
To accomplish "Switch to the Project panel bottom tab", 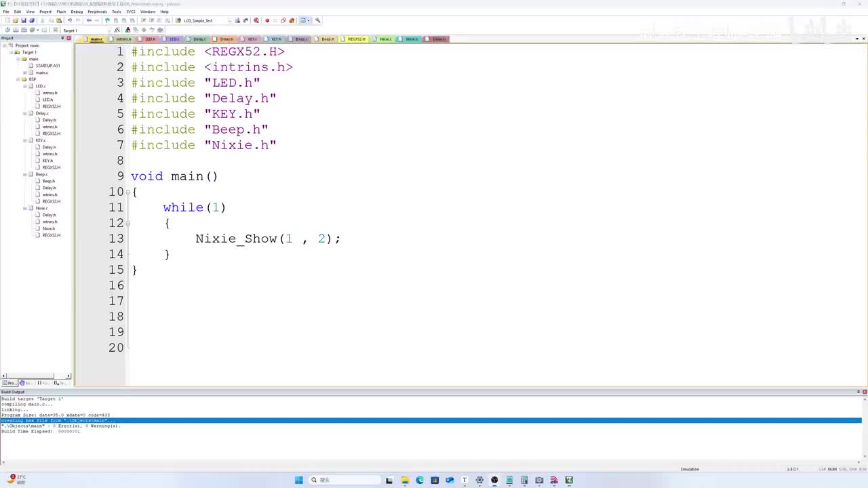I will coord(10,383).
